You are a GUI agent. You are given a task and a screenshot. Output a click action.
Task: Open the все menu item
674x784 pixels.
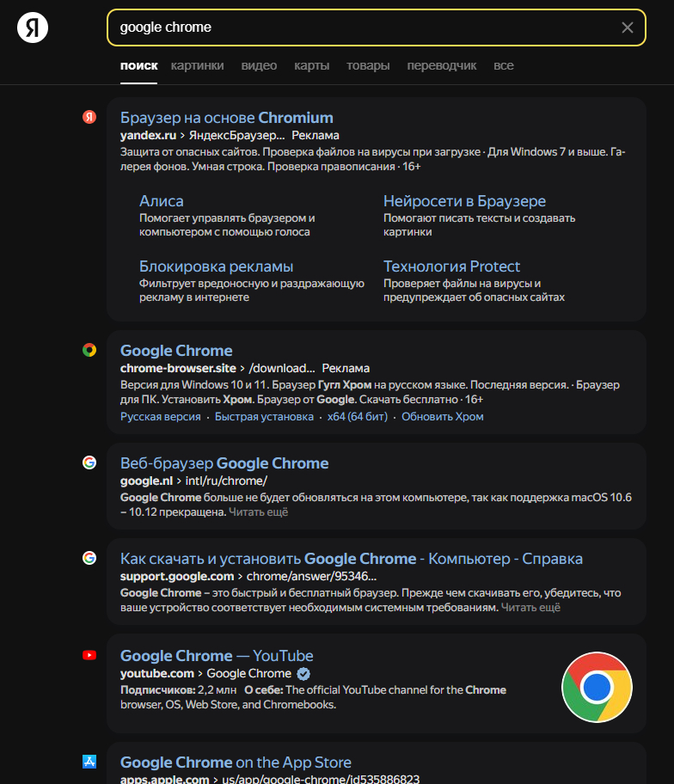[504, 65]
